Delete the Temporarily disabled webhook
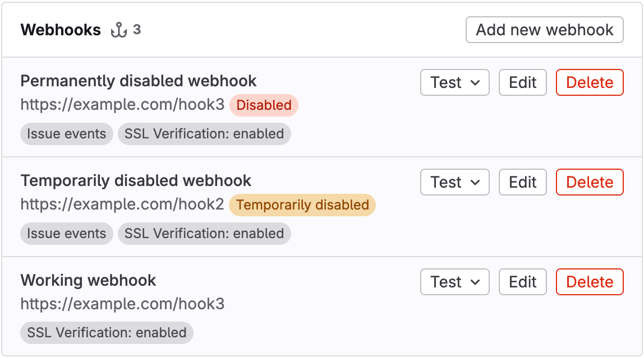Screen dimensions: 644x358 (589, 182)
